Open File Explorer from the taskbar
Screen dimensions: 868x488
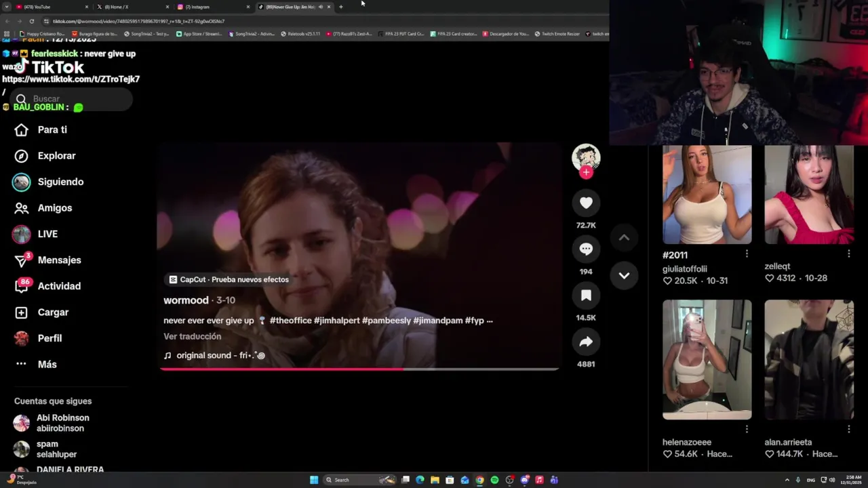point(435,480)
